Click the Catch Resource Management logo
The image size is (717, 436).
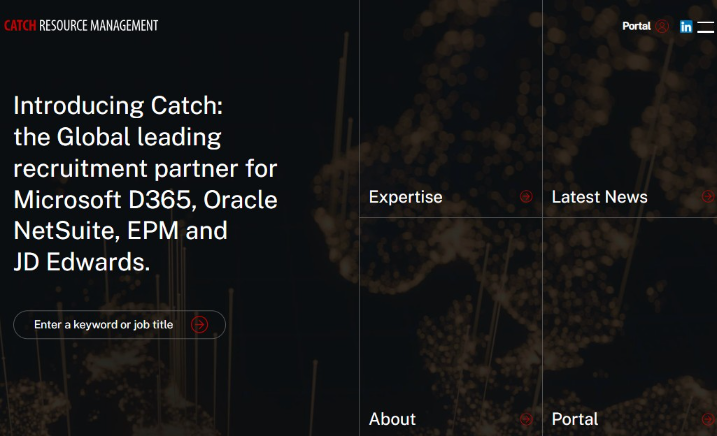tap(81, 26)
